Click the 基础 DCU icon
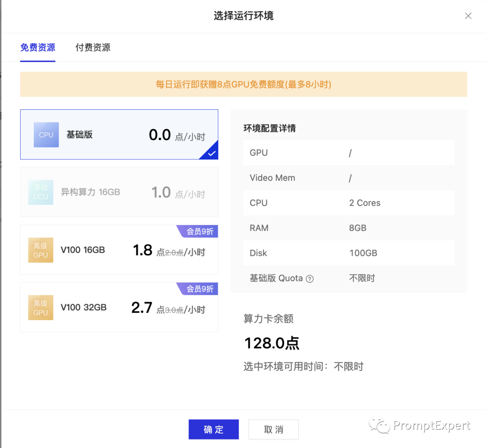Viewport: 486px width, 448px height. click(40, 192)
